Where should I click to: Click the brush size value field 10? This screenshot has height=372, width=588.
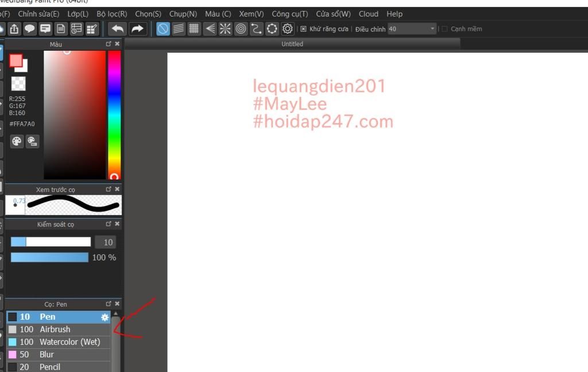(105, 242)
